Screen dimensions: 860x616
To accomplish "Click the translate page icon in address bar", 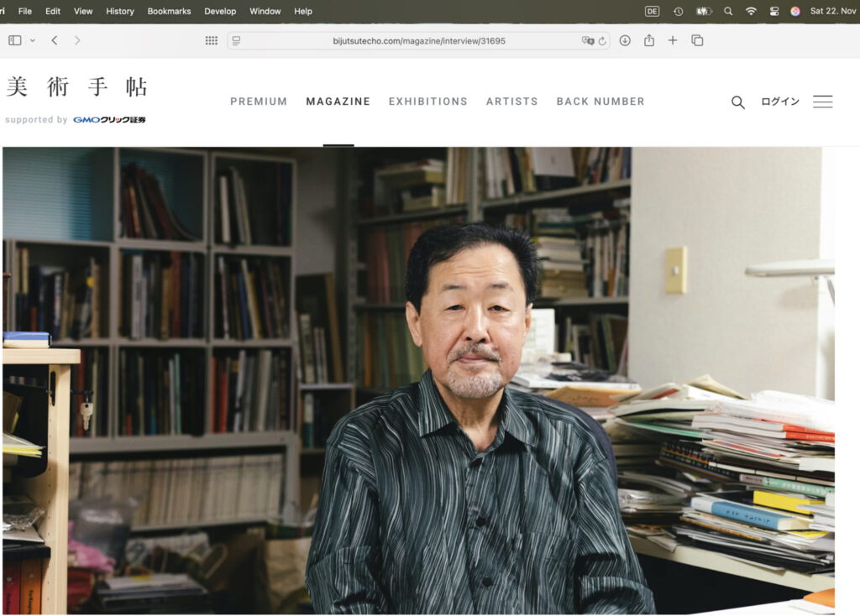I will (x=588, y=40).
